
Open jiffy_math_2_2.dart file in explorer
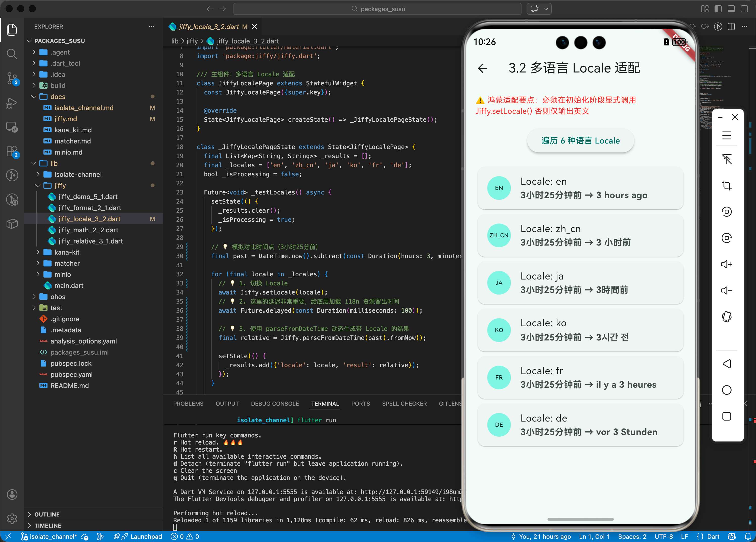point(88,230)
